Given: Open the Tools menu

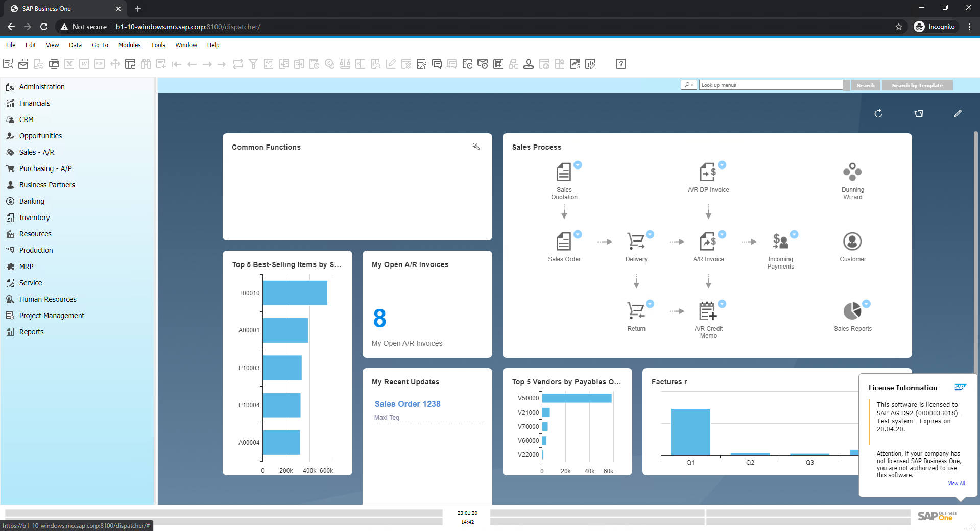Looking at the screenshot, I should [x=158, y=45].
